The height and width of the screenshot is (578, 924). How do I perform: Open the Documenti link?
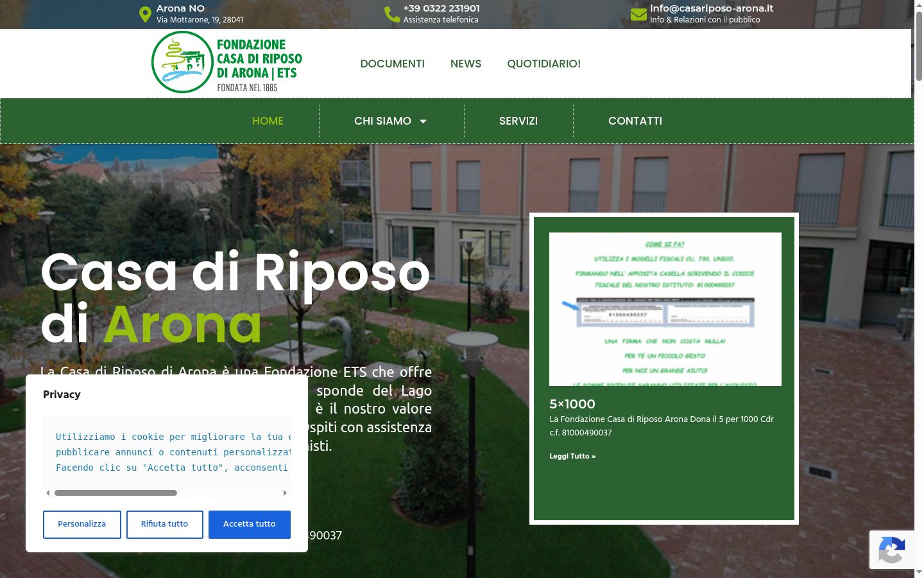pos(393,64)
